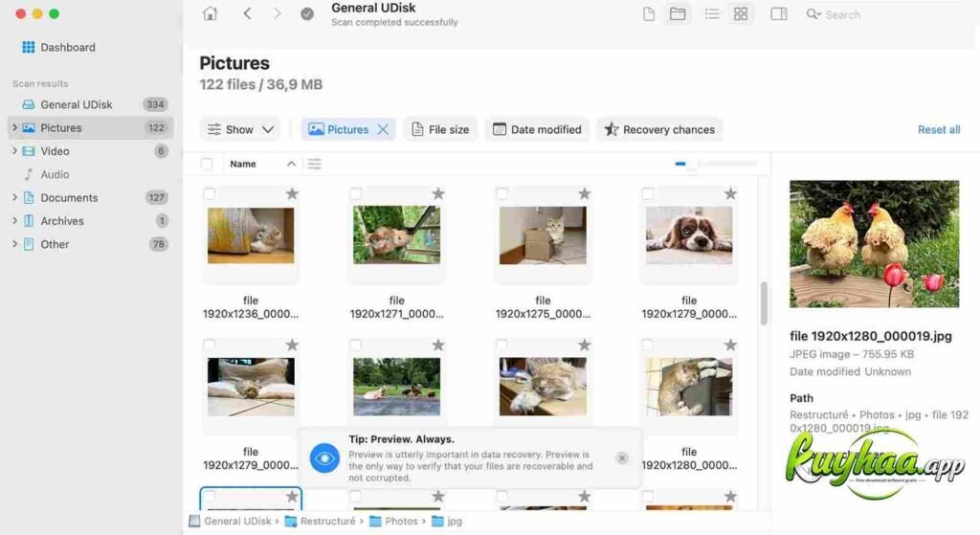Expand the Video sidebar chevron
The height and width of the screenshot is (535, 980).
pos(14,150)
